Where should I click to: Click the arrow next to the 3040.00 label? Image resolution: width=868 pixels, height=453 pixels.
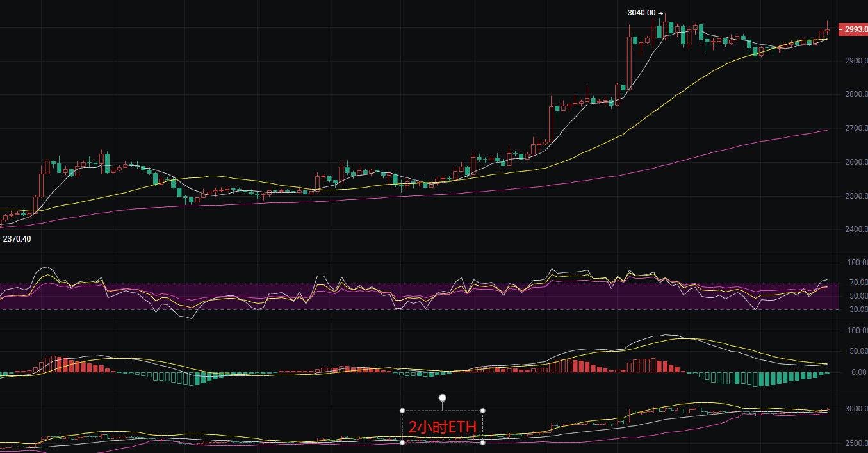click(660, 13)
